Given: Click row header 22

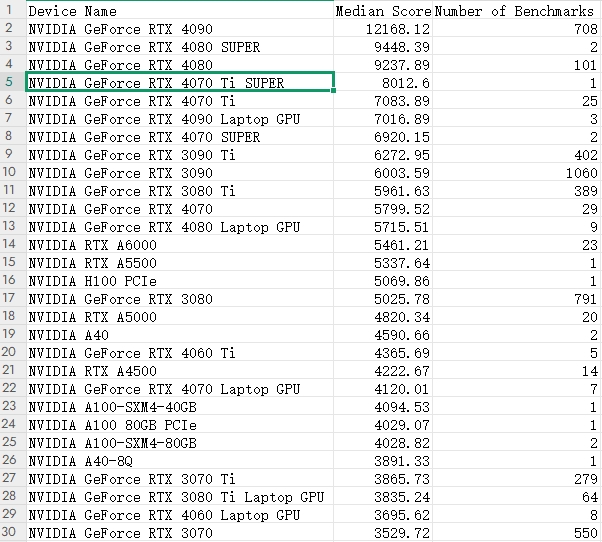Looking at the screenshot, I should (13, 388).
